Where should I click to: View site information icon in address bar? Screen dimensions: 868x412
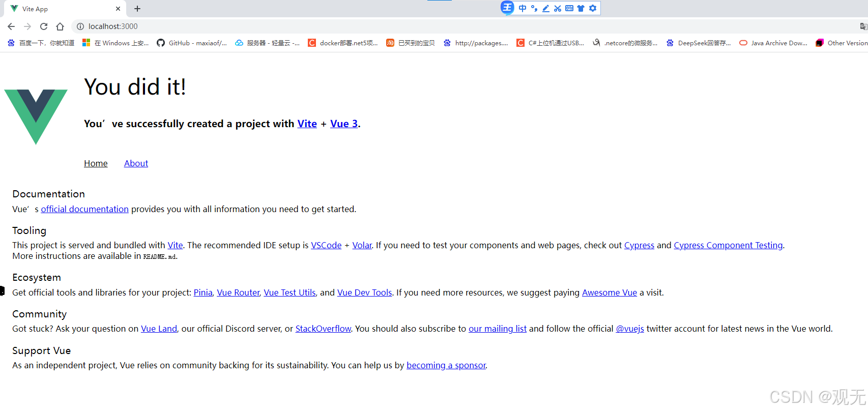tap(80, 26)
